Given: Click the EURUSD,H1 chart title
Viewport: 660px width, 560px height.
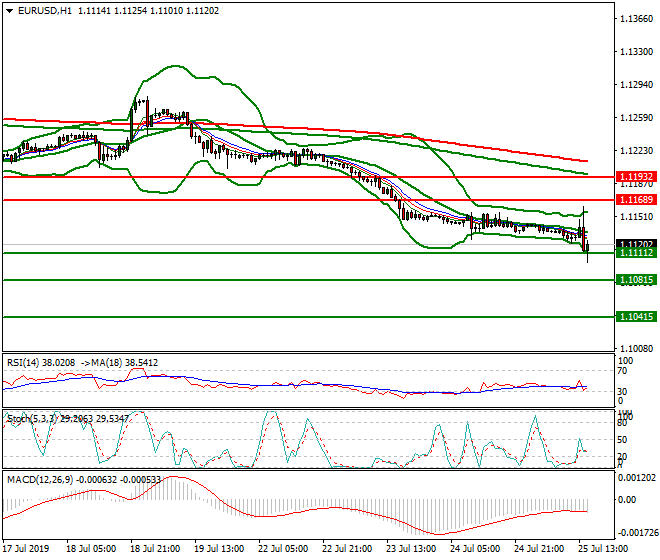Looking at the screenshot, I should (x=42, y=11).
